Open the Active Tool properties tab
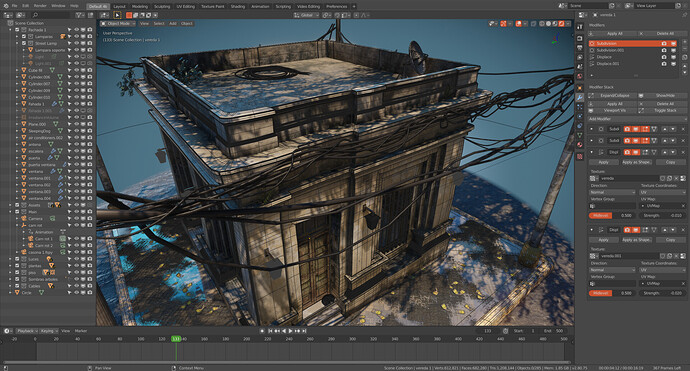 pyautogui.click(x=580, y=27)
